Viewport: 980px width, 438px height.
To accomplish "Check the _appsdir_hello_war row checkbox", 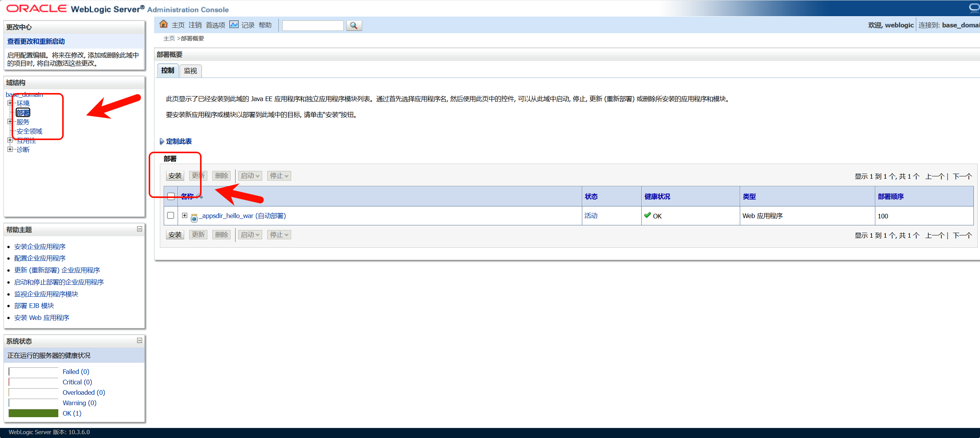I will (x=171, y=215).
